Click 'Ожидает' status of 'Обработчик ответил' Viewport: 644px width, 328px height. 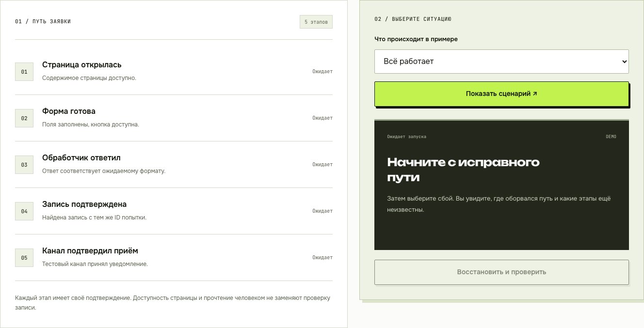point(322,165)
